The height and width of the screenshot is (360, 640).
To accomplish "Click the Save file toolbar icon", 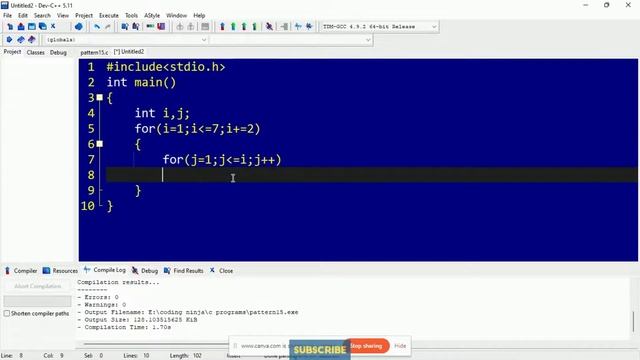I will pyautogui.click(x=31, y=27).
